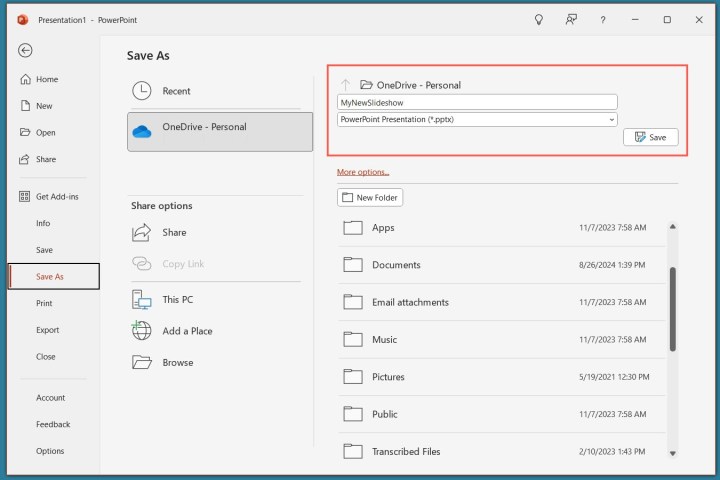Select the Recent clock icon
The height and width of the screenshot is (480, 720).
(x=142, y=91)
